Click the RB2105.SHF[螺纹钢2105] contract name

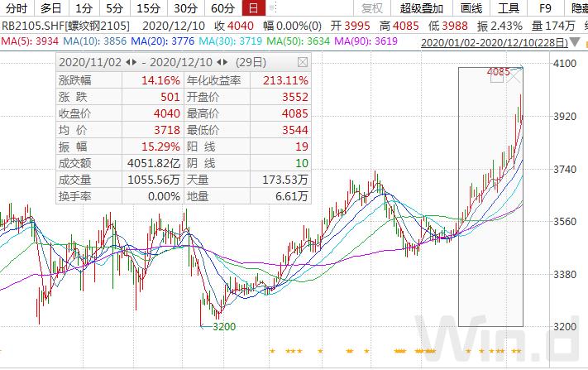pos(65,26)
